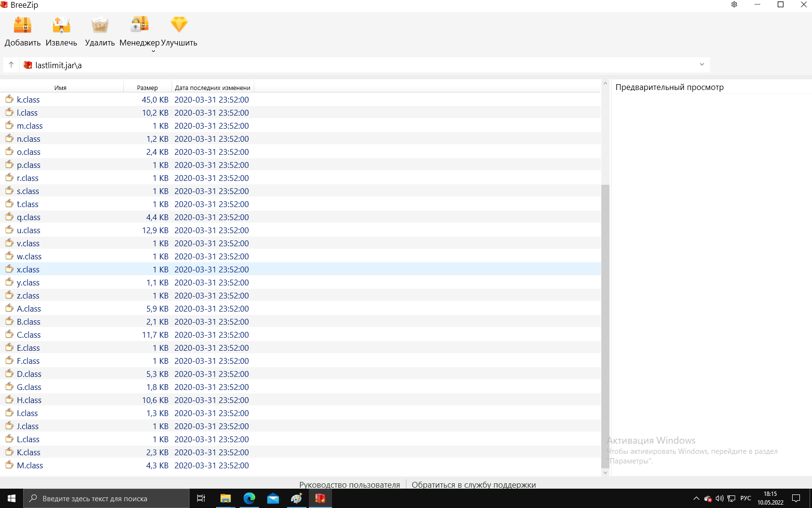The height and width of the screenshot is (508, 812).
Task: Open the Менеджер (Manager) toolbar icon
Action: tap(139, 25)
